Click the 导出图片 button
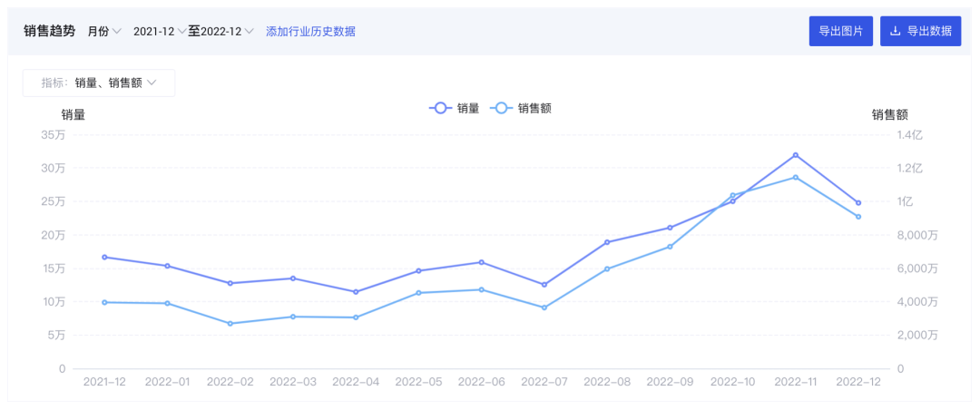 tap(840, 31)
